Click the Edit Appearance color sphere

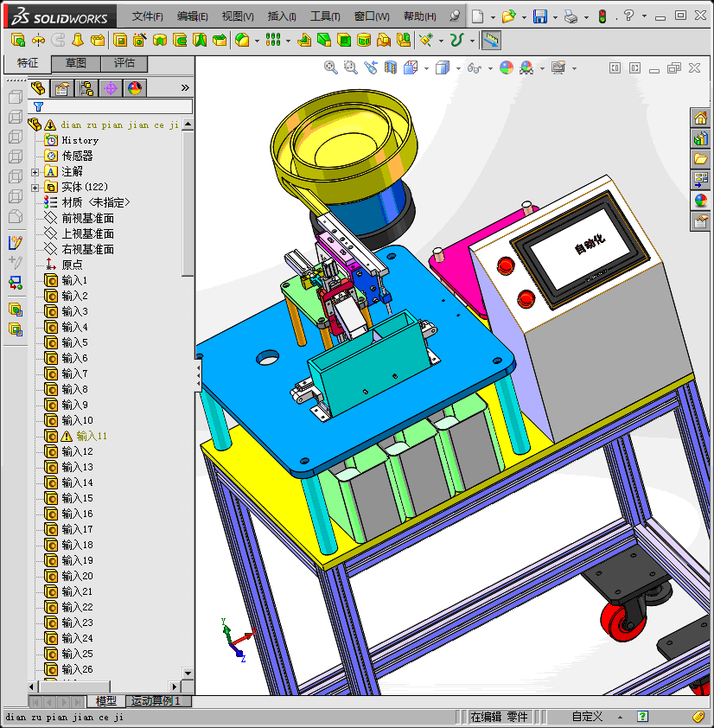(506, 67)
